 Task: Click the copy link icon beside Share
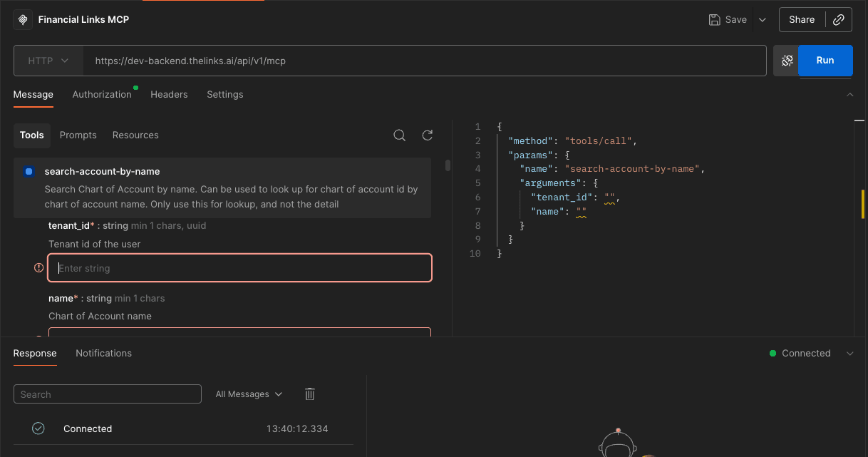coord(839,19)
